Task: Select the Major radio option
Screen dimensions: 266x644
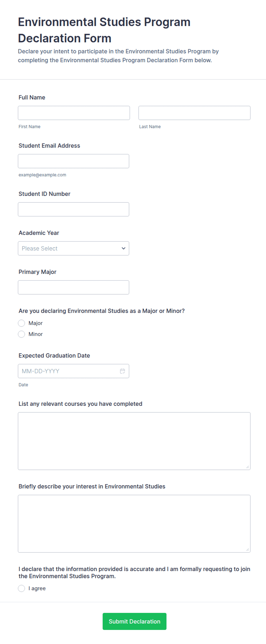Action: pyautogui.click(x=21, y=323)
